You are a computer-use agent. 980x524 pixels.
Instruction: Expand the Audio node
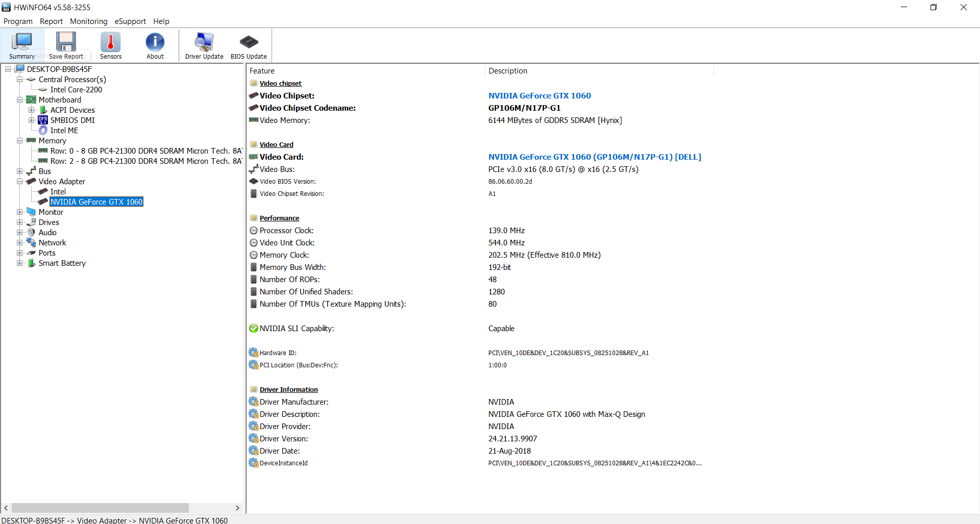pyautogui.click(x=19, y=232)
